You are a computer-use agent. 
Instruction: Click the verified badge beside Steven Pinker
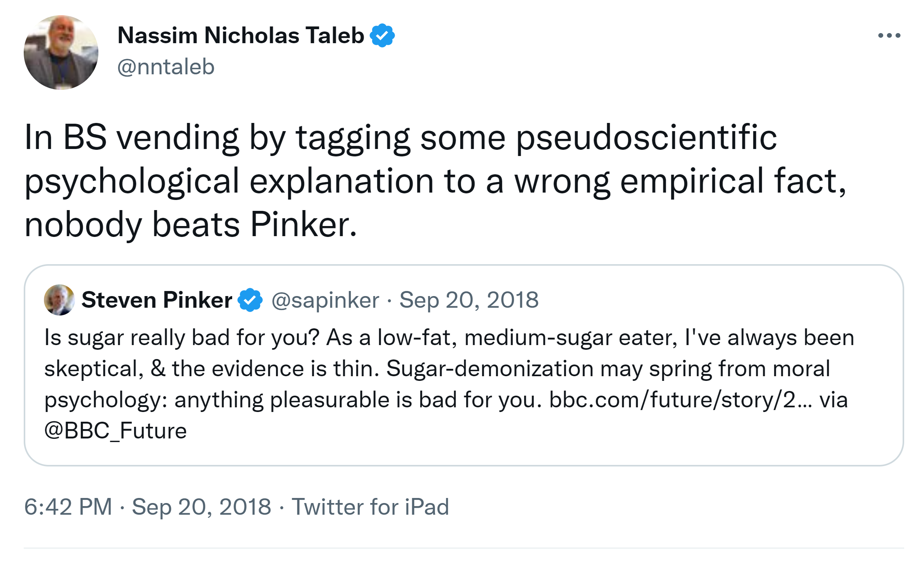click(250, 300)
